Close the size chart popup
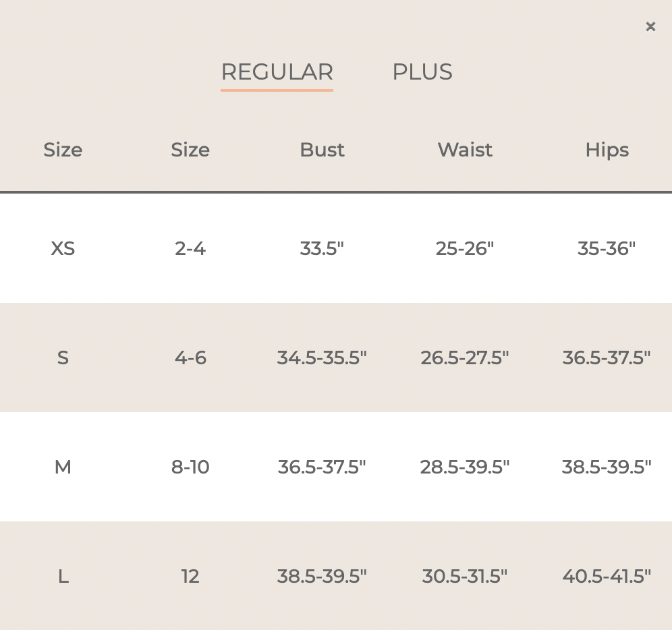This screenshot has width=672, height=630. pos(650,27)
